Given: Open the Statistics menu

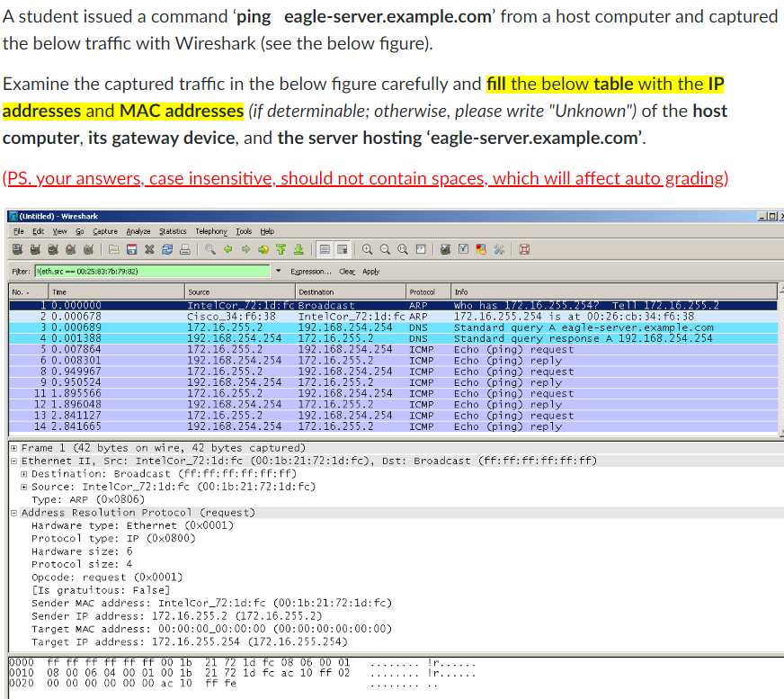Looking at the screenshot, I should pyautogui.click(x=173, y=231).
